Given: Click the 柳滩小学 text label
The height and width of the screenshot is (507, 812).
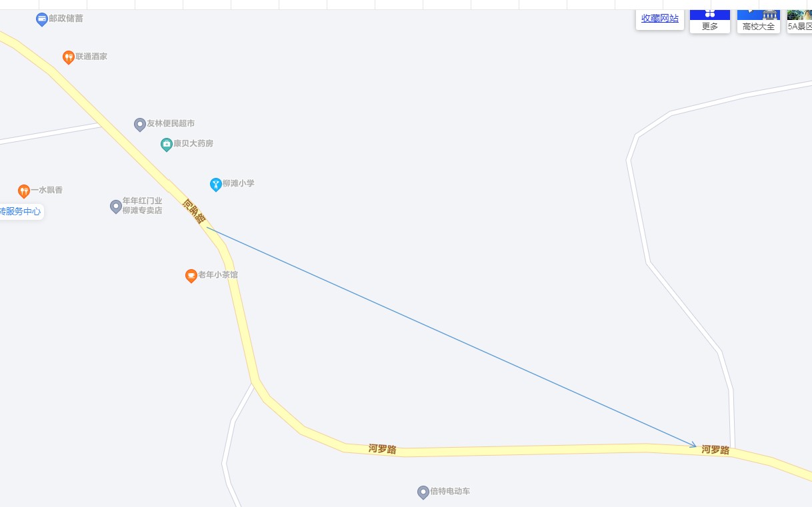Looking at the screenshot, I should click(x=239, y=183).
